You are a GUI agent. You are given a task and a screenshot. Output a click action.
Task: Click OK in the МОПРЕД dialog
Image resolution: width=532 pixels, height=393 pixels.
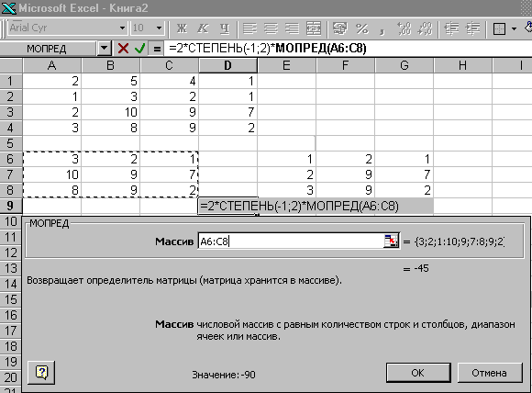click(418, 373)
